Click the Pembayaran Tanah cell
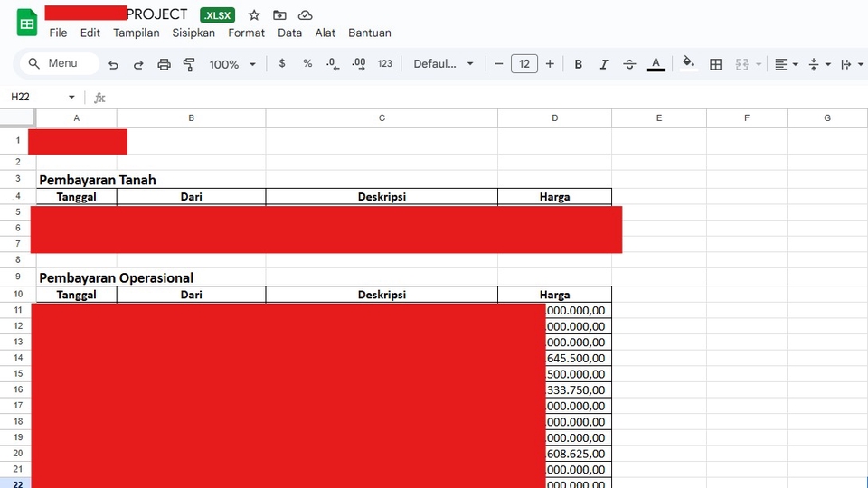The height and width of the screenshot is (488, 868). (98, 180)
